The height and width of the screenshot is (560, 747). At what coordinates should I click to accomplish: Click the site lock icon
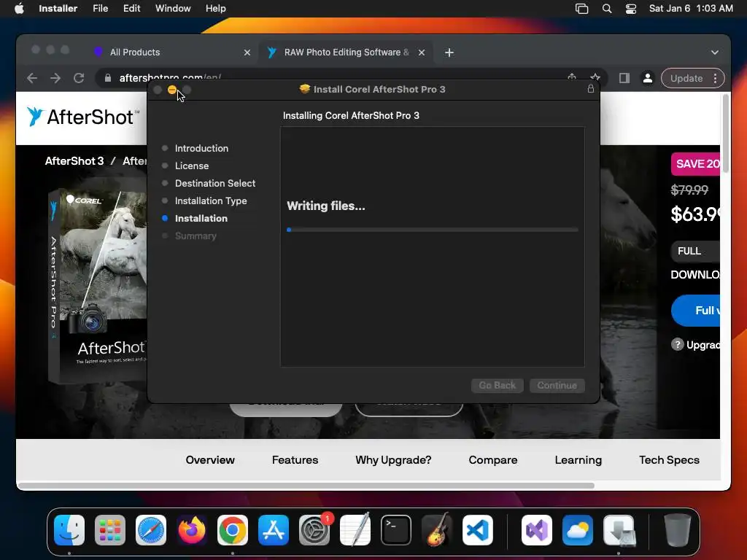[x=108, y=78]
